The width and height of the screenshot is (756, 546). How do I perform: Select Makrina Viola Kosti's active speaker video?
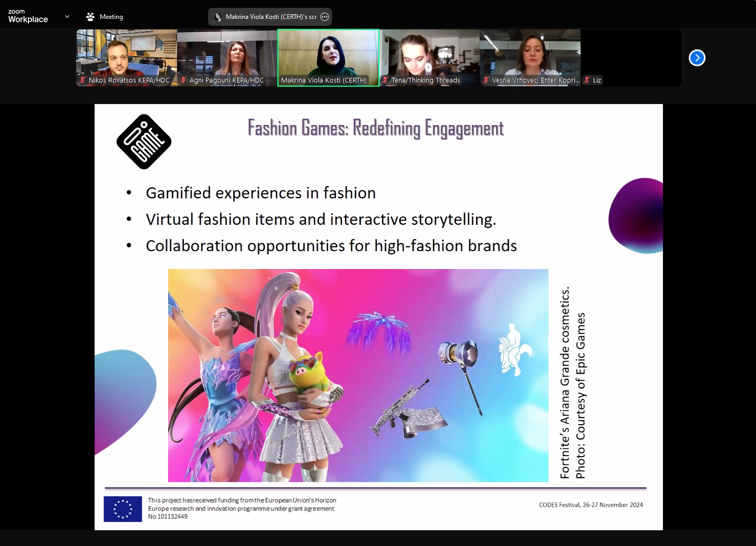tap(328, 55)
